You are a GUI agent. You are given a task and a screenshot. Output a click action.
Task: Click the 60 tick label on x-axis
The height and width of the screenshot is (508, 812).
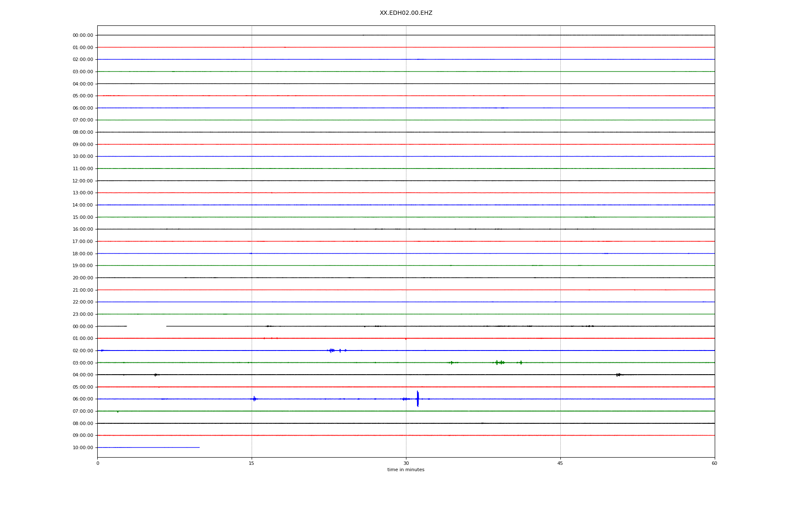[714, 463]
